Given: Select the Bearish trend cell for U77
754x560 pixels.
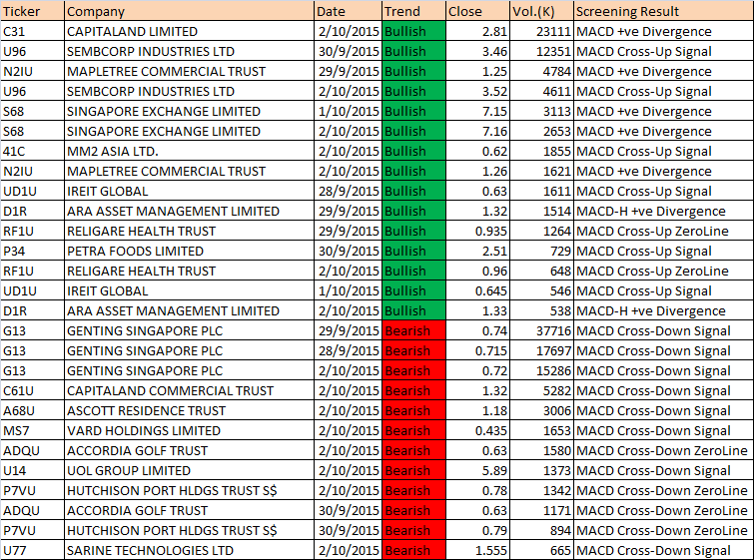Looking at the screenshot, I should point(414,550).
